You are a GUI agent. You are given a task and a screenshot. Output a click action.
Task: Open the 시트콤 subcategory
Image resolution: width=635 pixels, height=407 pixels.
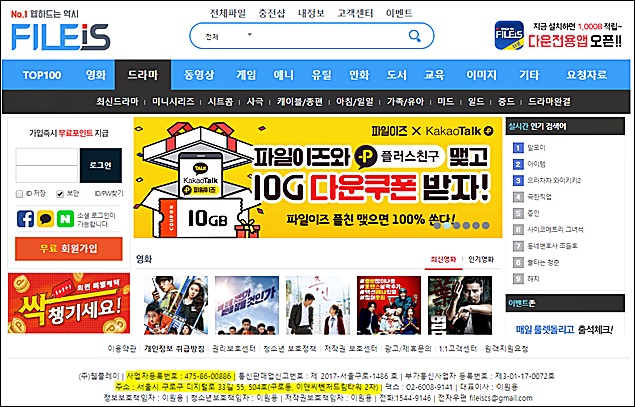[220, 102]
